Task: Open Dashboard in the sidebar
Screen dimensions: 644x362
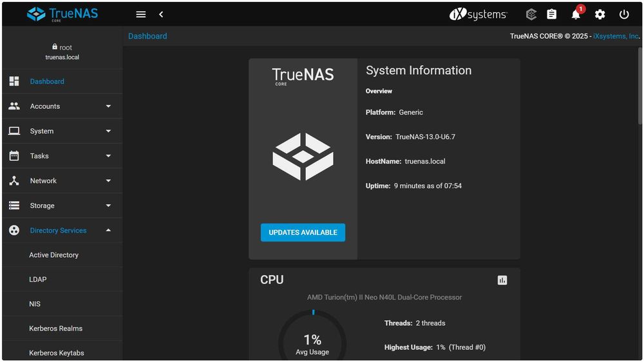Action: pos(62,81)
